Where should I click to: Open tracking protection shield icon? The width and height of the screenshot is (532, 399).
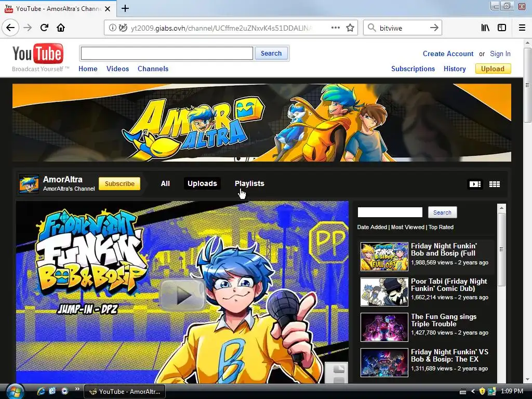[123, 28]
